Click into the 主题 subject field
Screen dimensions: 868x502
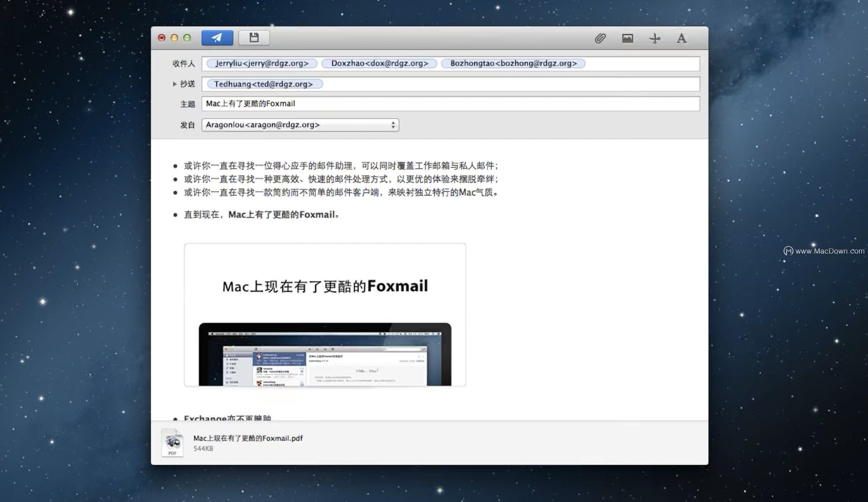[x=450, y=104]
